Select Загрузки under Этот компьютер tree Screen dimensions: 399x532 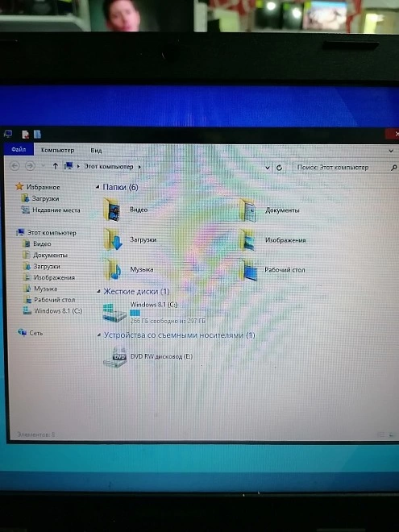click(x=41, y=266)
